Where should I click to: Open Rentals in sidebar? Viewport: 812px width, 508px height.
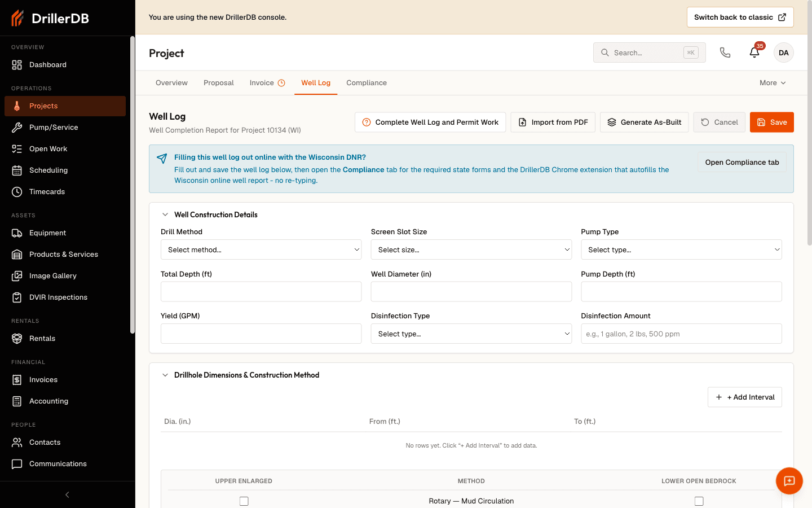click(65, 339)
